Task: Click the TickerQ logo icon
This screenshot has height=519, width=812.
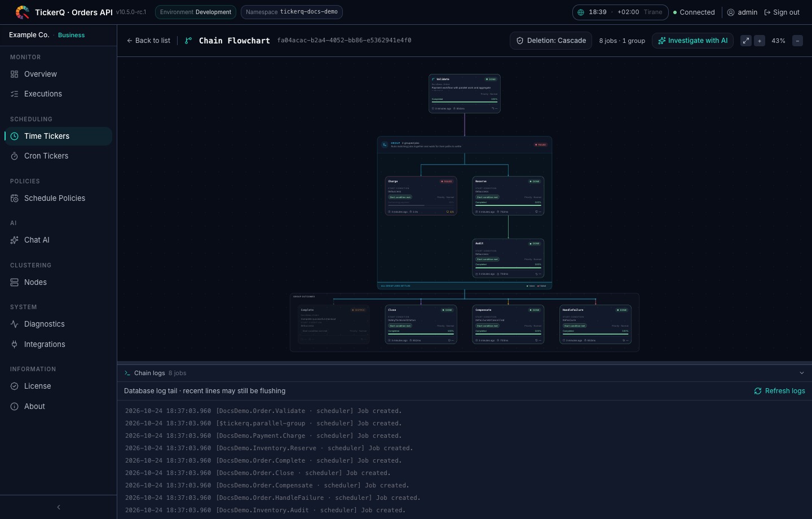Action: pyautogui.click(x=23, y=12)
